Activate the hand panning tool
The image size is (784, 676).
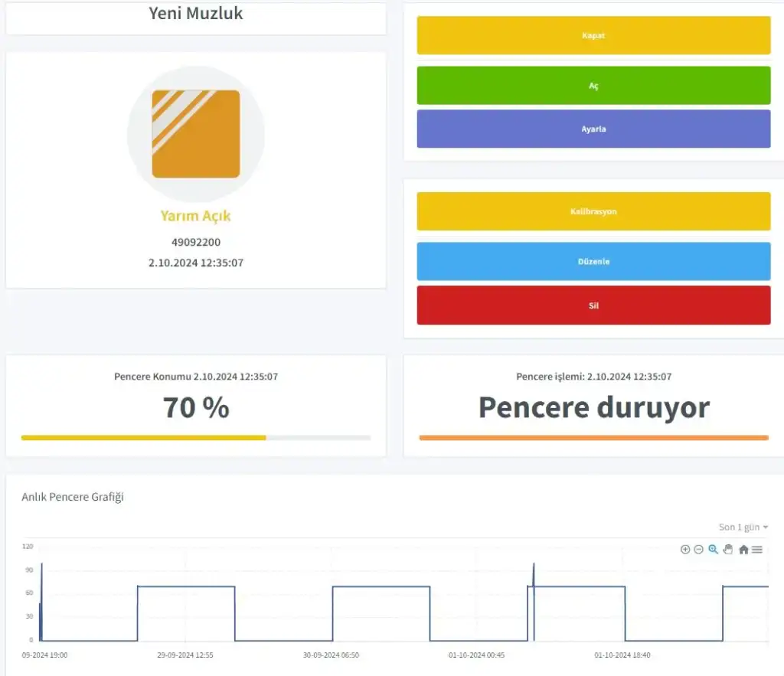(727, 550)
